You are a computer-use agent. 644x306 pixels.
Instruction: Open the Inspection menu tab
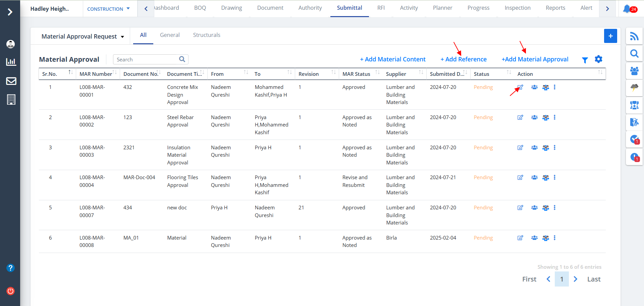[x=517, y=8]
